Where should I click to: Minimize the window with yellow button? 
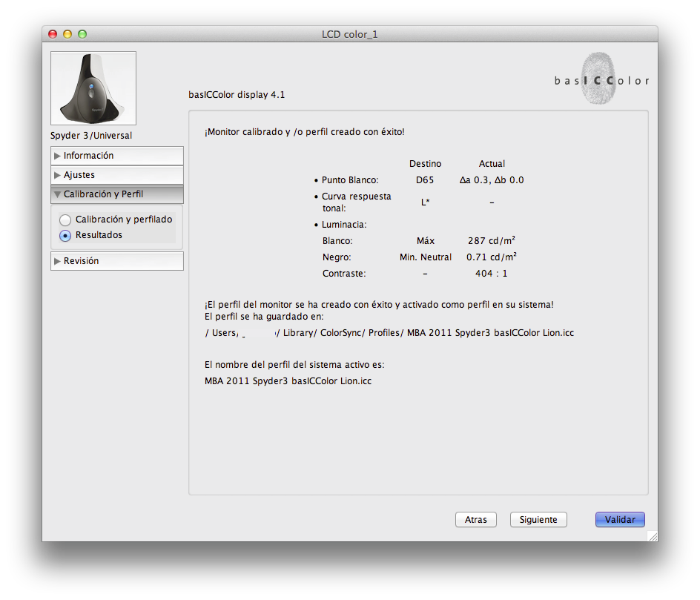point(67,34)
